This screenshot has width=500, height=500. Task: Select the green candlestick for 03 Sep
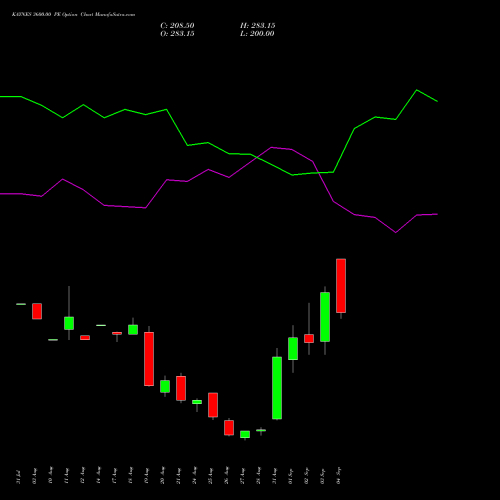pos(325,317)
